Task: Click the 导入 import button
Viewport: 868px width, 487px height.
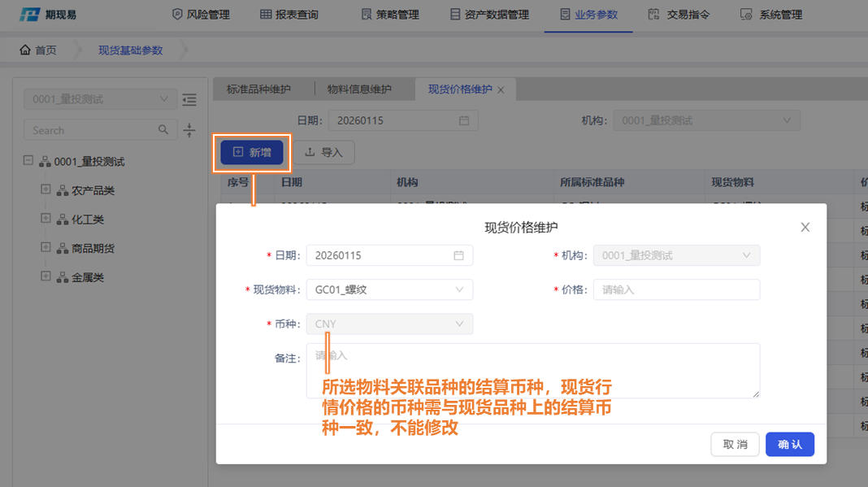Action: (323, 152)
